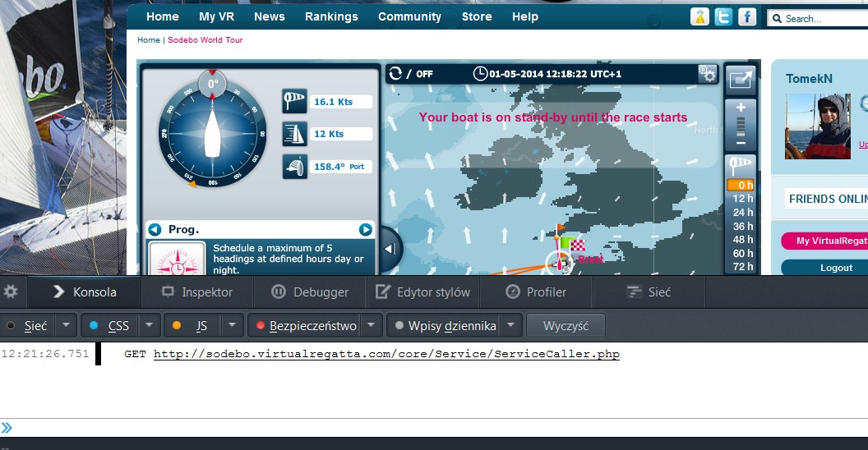Collapse the side panel arrow handle
Image resolution: width=868 pixels, height=450 pixels.
[x=389, y=249]
